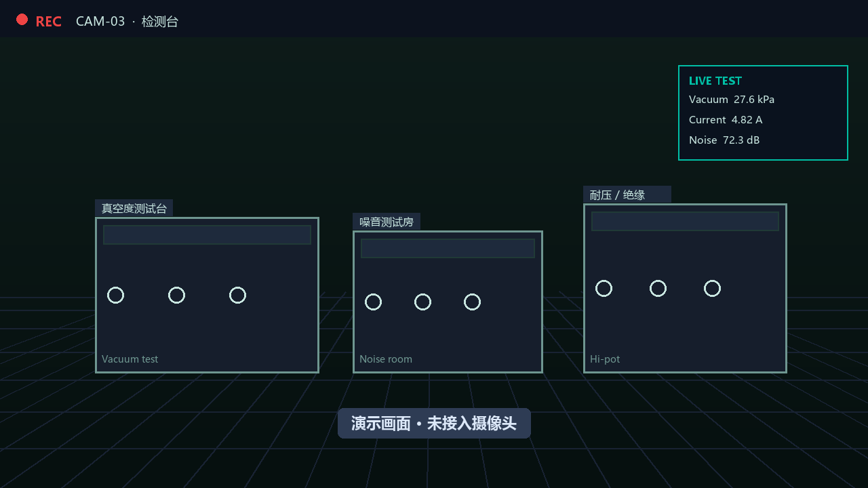868x488 pixels.
Task: Click the rightmost round knob on Vacuum test station
Action: 237,295
